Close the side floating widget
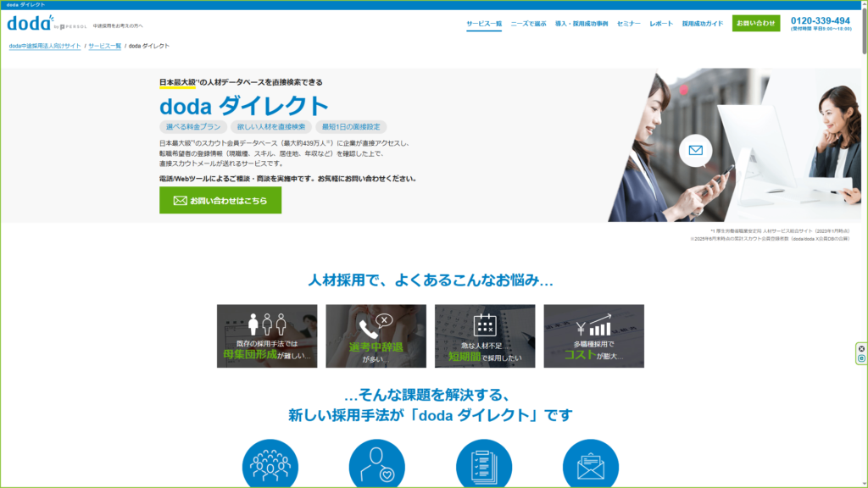This screenshot has height=488, width=868. (x=861, y=349)
